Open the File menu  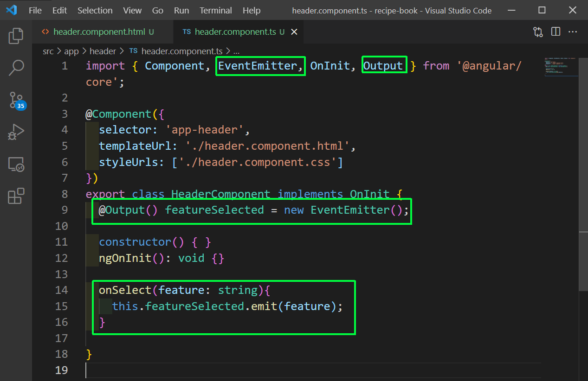pyautogui.click(x=35, y=10)
